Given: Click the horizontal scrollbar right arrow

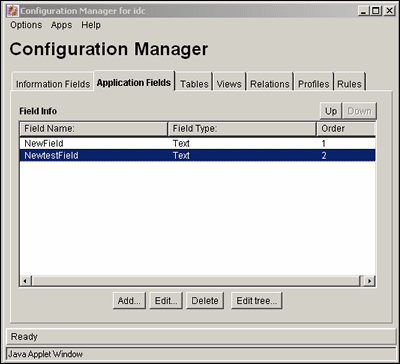Looking at the screenshot, I should click(x=369, y=281).
